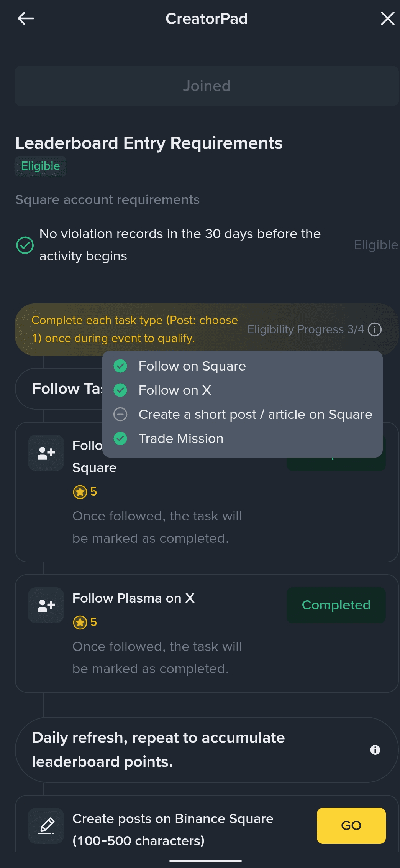This screenshot has height=868, width=400.
Task: Tap the green Eligible status badge
Action: click(41, 166)
